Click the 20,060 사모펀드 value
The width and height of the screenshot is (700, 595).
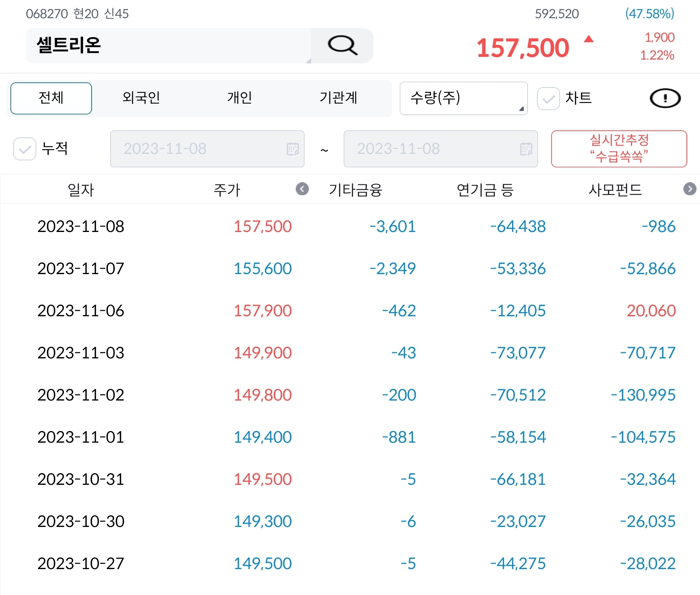(651, 311)
